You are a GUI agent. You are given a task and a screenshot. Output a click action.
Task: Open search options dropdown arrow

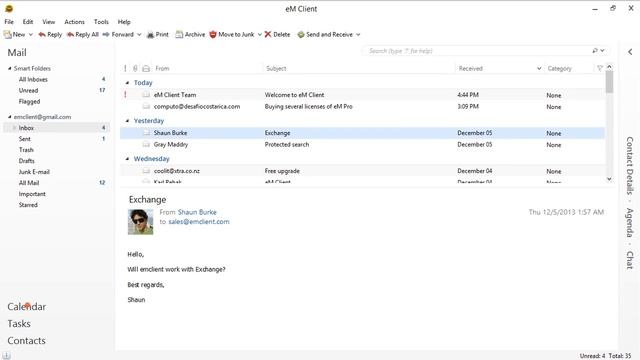coord(602,51)
